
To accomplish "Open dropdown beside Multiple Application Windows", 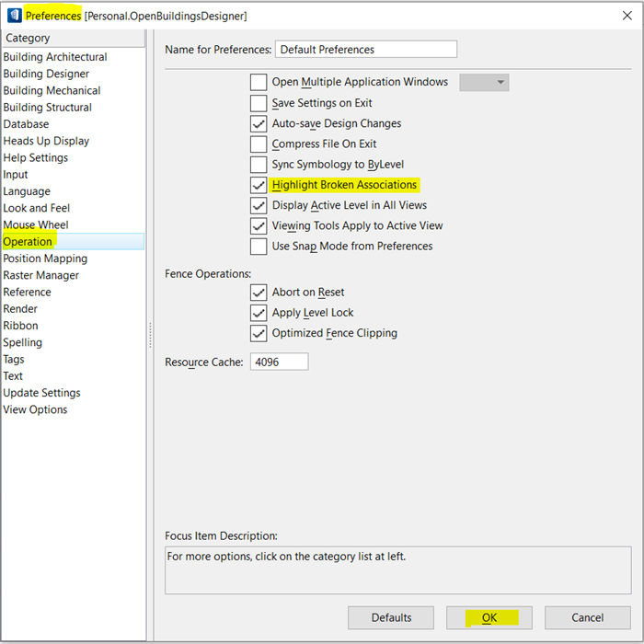I will coord(484,82).
